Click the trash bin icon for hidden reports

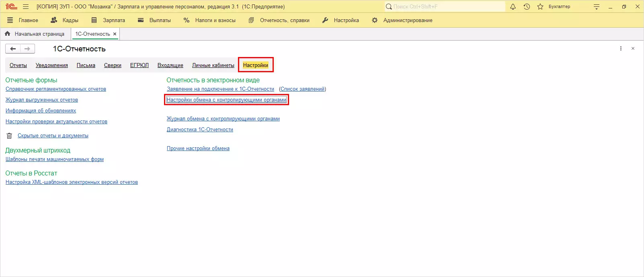point(9,136)
